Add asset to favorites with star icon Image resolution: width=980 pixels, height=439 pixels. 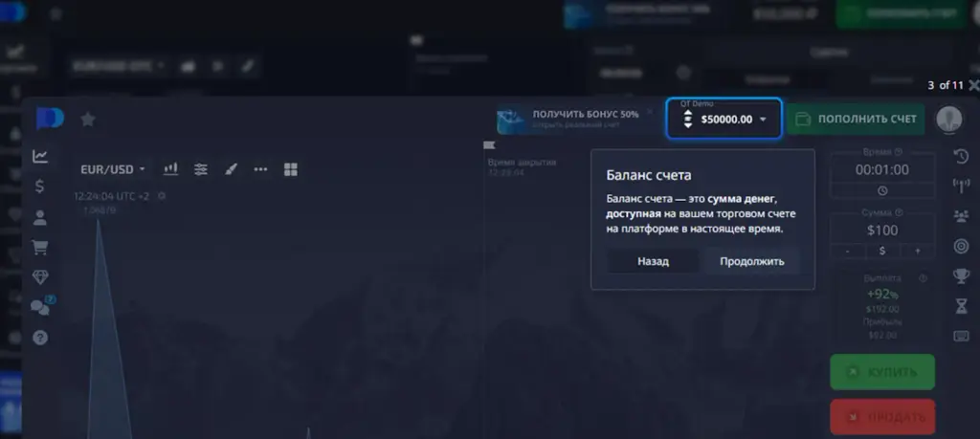coord(87,120)
